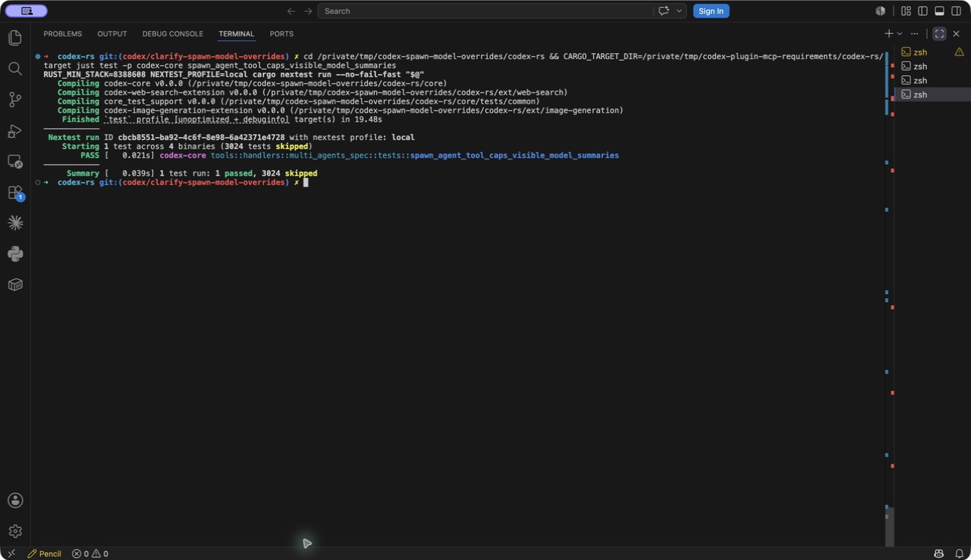Toggle the secondary side bar

[x=956, y=11]
